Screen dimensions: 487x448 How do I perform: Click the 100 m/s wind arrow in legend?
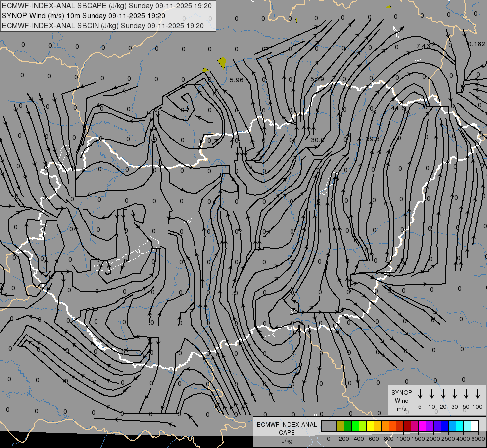(x=478, y=394)
